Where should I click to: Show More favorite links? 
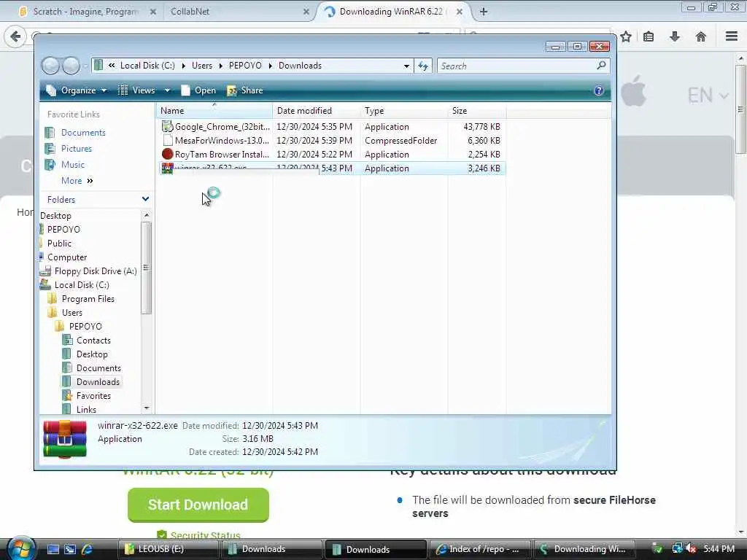[x=77, y=181]
